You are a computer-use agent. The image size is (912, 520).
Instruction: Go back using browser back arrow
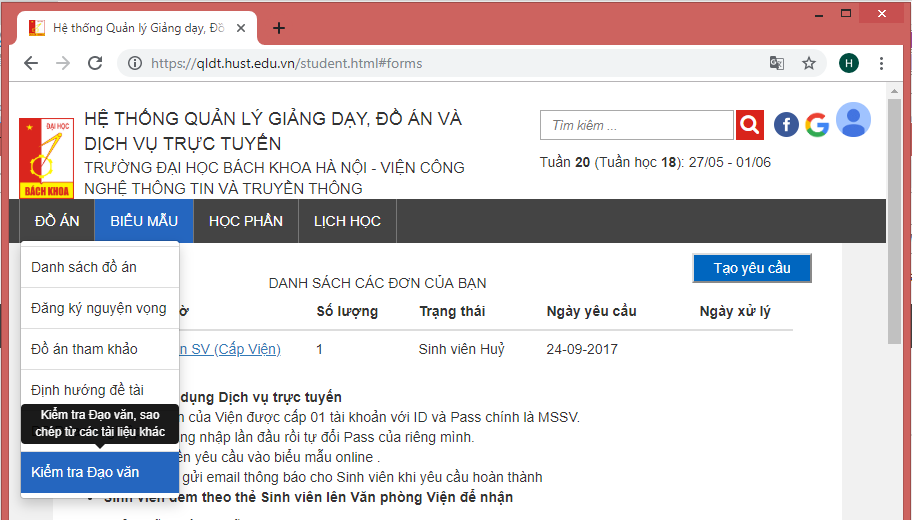[x=31, y=63]
